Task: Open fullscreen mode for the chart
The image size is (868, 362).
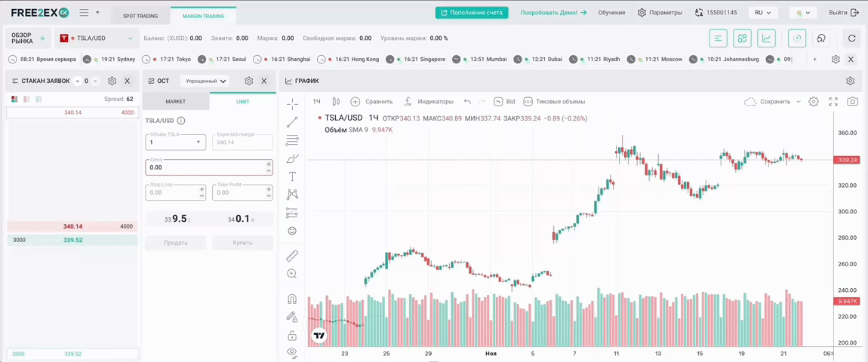Action: point(833,101)
